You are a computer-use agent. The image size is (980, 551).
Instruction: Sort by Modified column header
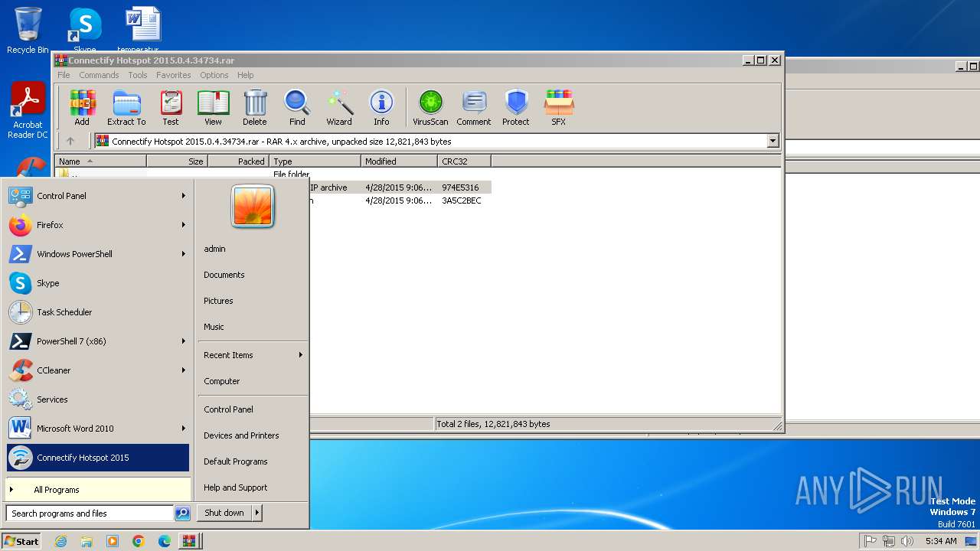pyautogui.click(x=399, y=161)
